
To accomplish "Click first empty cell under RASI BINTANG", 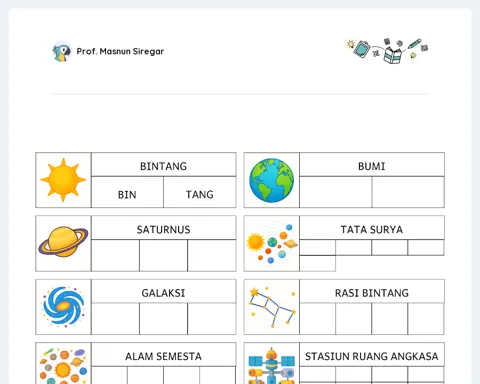I will (x=318, y=319).
